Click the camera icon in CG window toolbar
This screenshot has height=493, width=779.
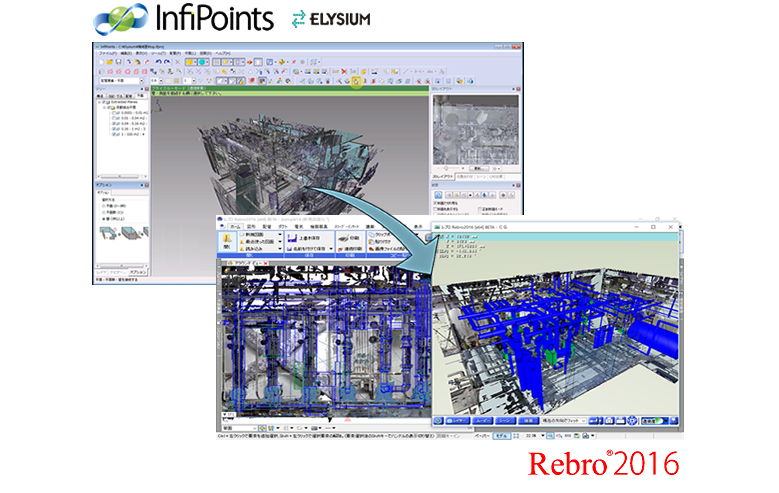pyautogui.click(x=609, y=420)
